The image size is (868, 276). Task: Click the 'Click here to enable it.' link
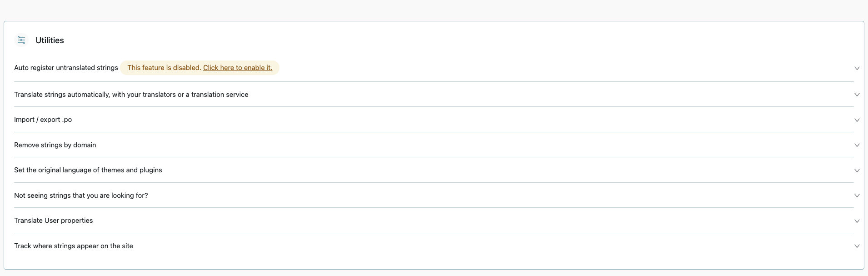tap(238, 68)
